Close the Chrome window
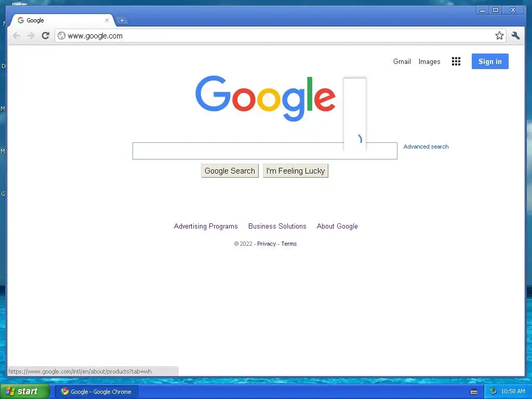532x399 pixels. pos(513,10)
